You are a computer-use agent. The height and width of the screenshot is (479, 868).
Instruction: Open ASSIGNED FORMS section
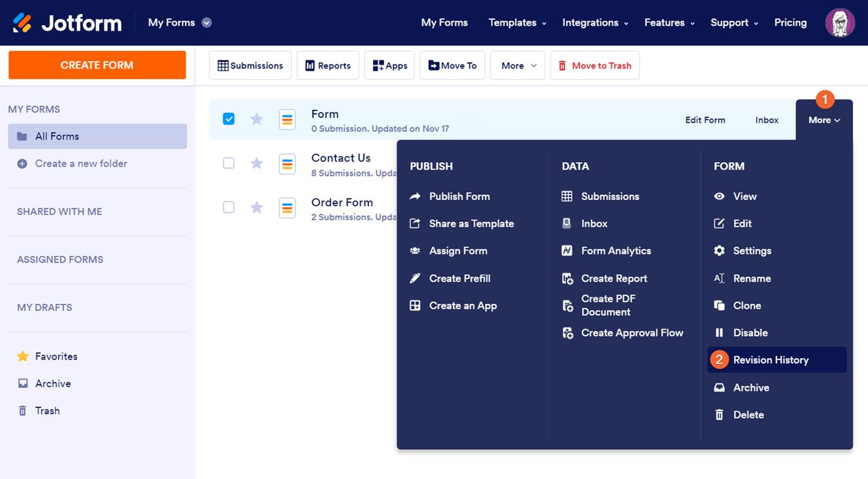pyautogui.click(x=60, y=259)
